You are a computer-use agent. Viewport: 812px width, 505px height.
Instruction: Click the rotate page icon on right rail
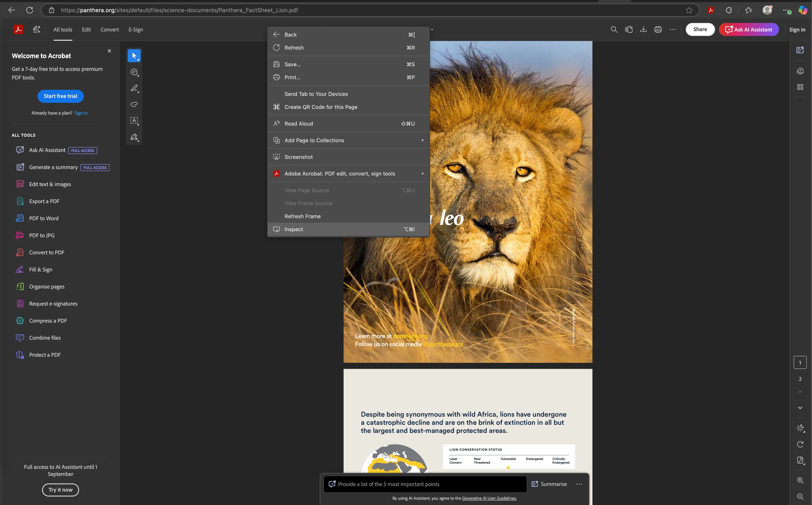(800, 444)
